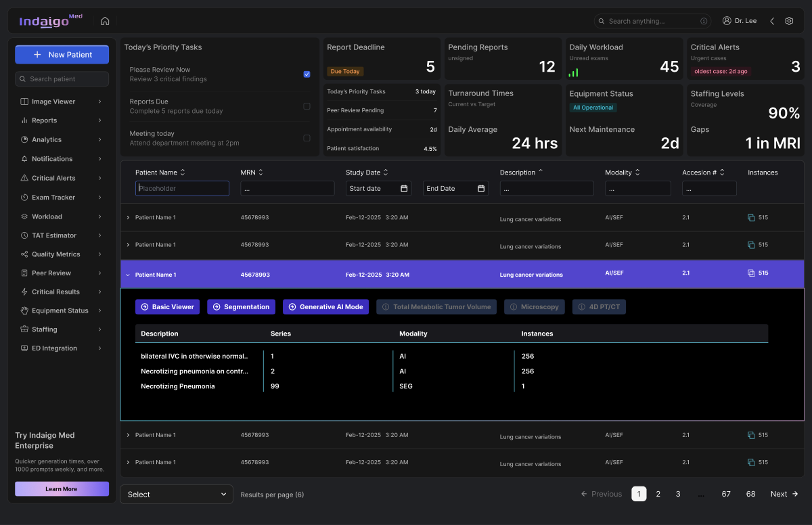The height and width of the screenshot is (525, 812).
Task: Go to page 3
Action: pos(678,494)
